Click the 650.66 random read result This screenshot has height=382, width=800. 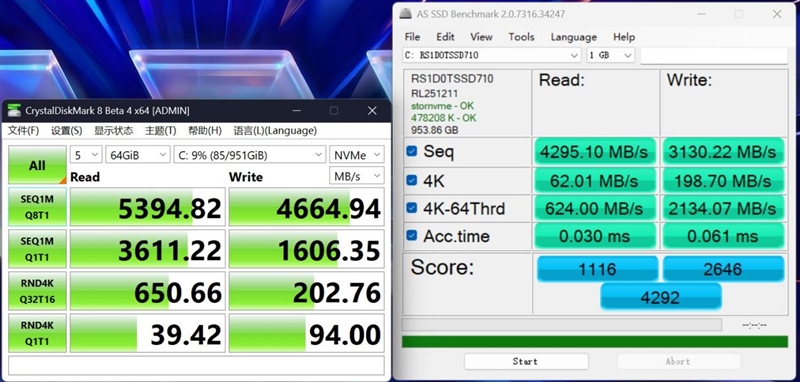pos(147,291)
